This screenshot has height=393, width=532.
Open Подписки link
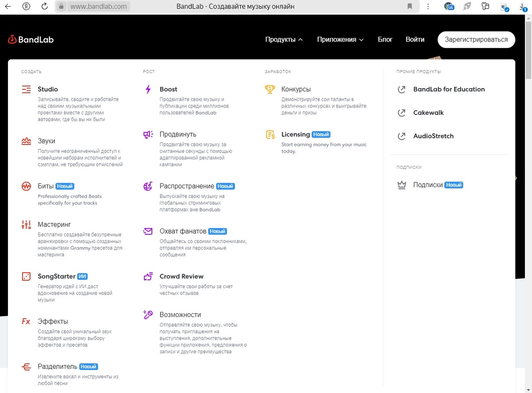pyautogui.click(x=428, y=185)
